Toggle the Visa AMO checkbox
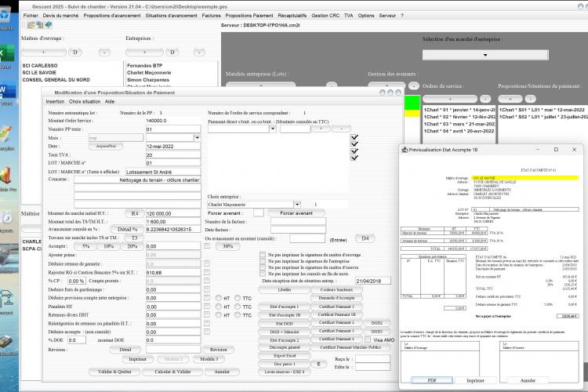Screen dimensions: 588x392 [368, 339]
